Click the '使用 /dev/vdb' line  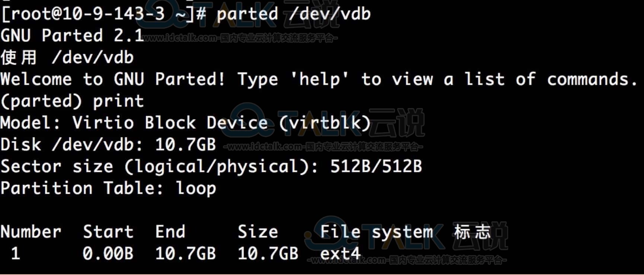[67, 57]
